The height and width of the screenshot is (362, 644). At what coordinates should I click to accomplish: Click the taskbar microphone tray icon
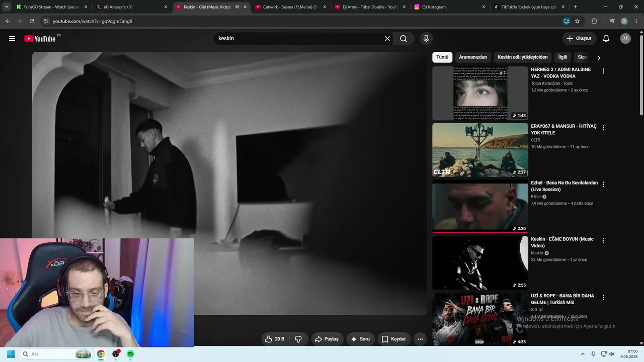click(593, 354)
